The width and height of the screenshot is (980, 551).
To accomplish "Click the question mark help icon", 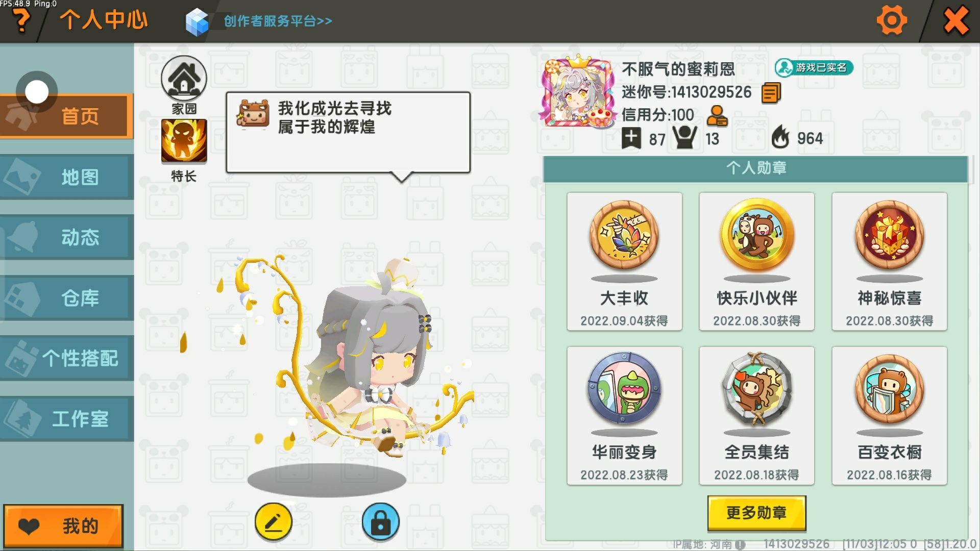I will 21,21.
